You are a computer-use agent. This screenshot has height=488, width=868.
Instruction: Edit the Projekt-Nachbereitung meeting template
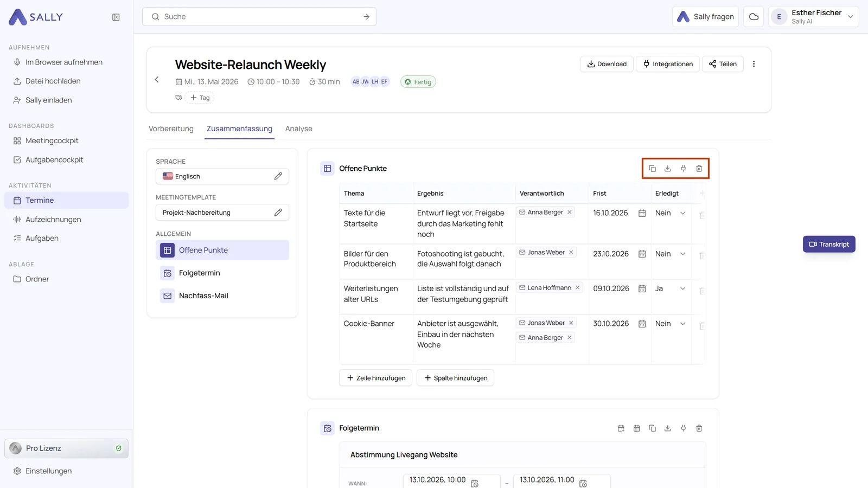278,213
